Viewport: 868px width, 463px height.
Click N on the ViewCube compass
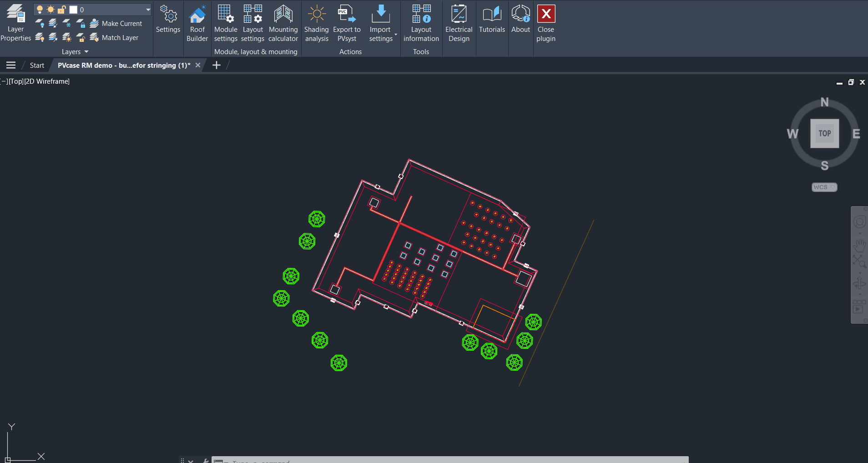825,102
